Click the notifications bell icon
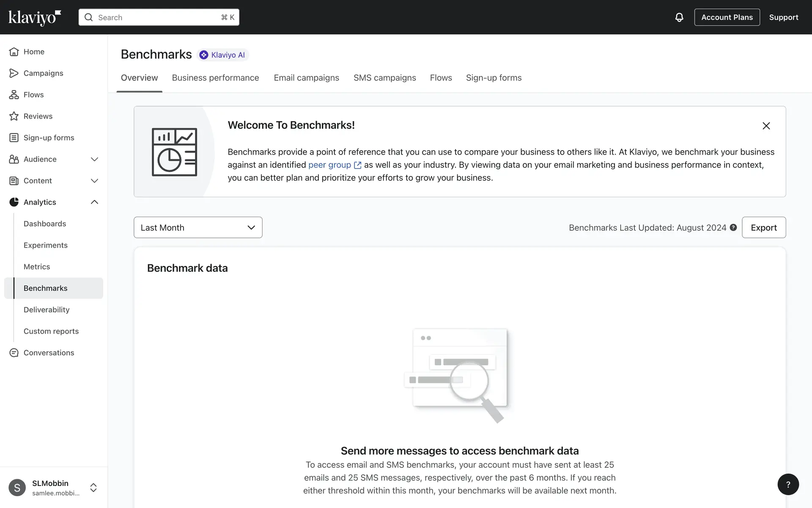 pyautogui.click(x=679, y=17)
